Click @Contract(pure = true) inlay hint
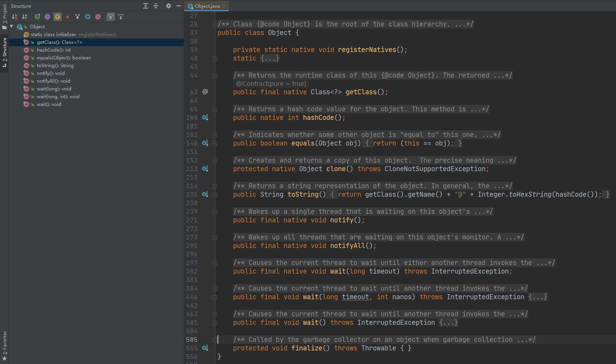 coord(271,83)
